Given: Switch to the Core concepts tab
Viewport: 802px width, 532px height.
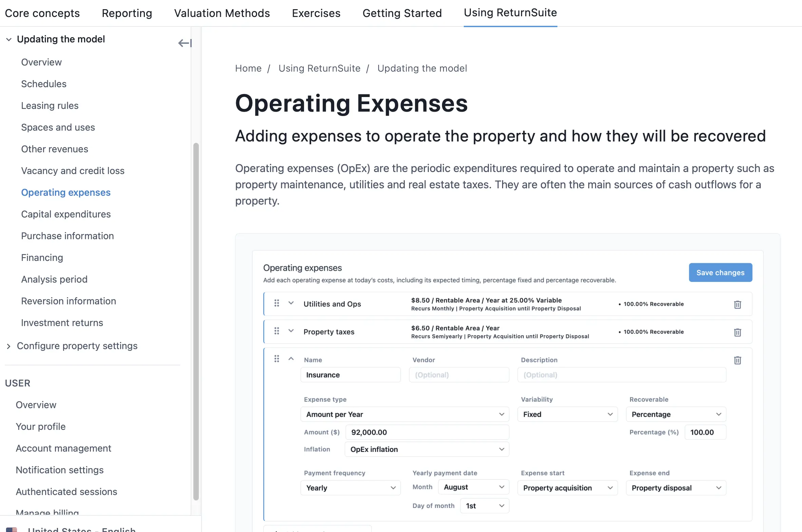Looking at the screenshot, I should click(42, 13).
